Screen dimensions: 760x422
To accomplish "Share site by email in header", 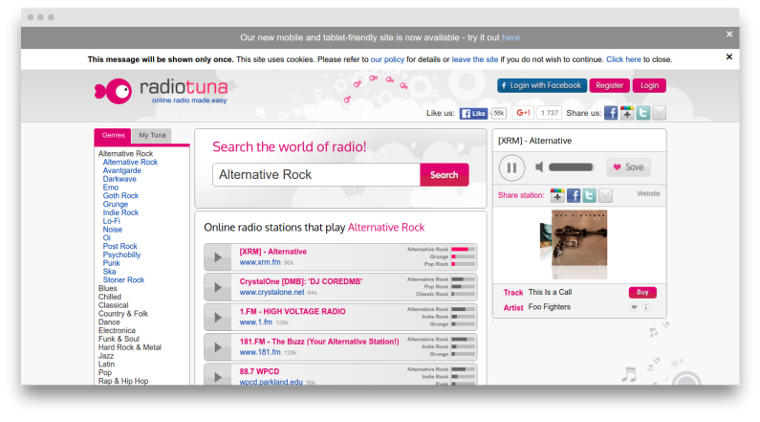I will (659, 113).
